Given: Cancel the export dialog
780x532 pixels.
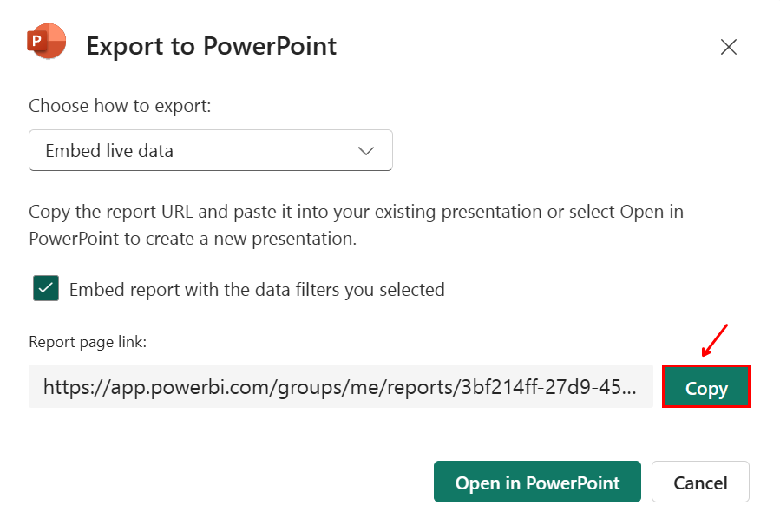Looking at the screenshot, I should tap(699, 482).
